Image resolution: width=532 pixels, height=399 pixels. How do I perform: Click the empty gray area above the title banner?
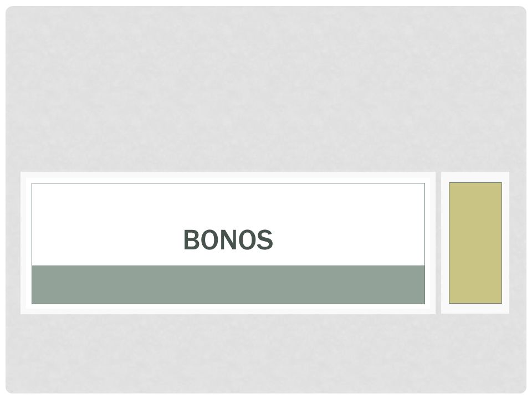click(266, 89)
